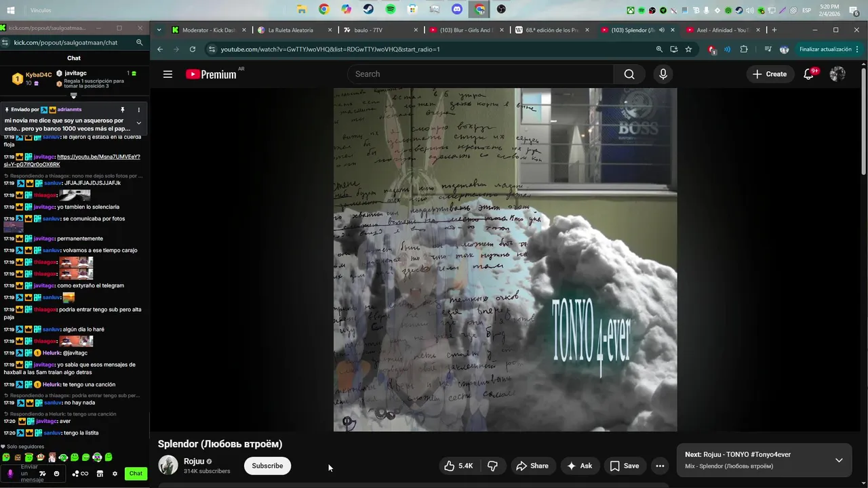Screen dimensions: 868x488
Task: Open the Create button on YouTube
Action: 770,75
